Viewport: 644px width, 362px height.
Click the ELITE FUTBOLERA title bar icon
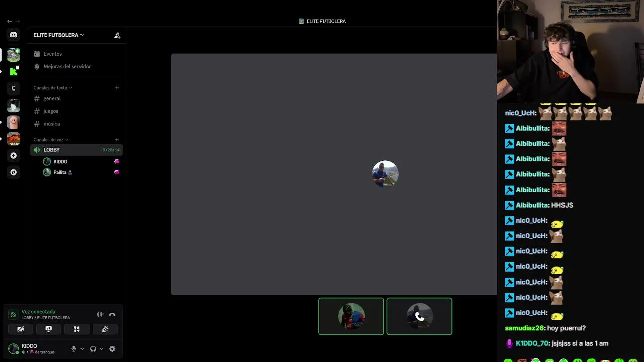click(301, 21)
